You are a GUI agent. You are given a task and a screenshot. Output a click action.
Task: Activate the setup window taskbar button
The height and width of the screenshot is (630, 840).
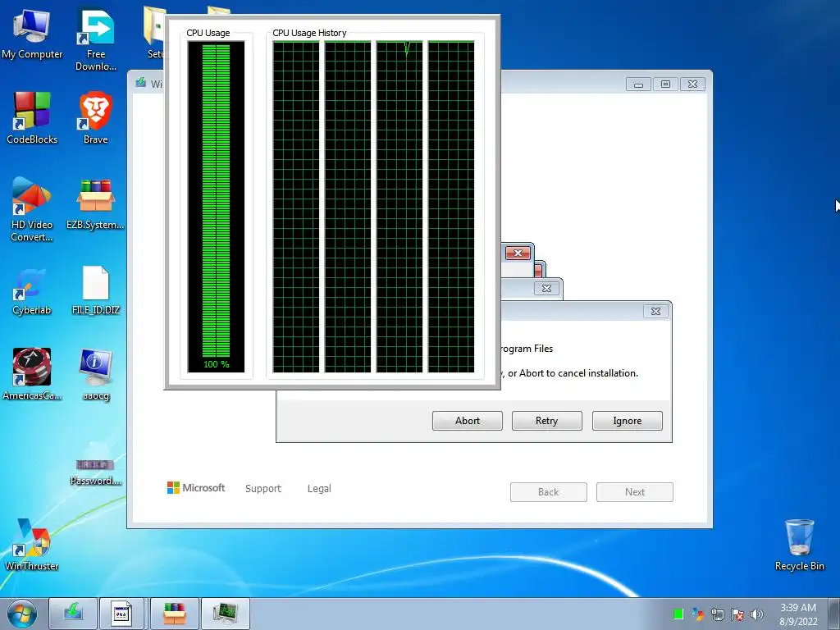[x=121, y=614]
